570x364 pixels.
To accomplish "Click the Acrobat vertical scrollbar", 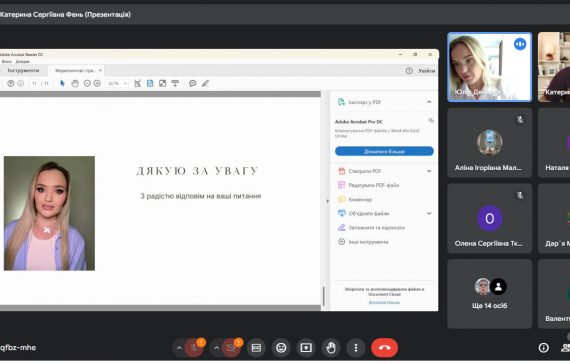I will (x=324, y=295).
